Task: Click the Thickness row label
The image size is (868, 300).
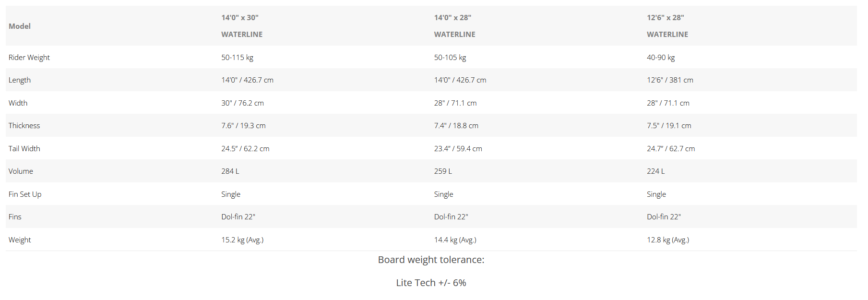Action: click(24, 126)
